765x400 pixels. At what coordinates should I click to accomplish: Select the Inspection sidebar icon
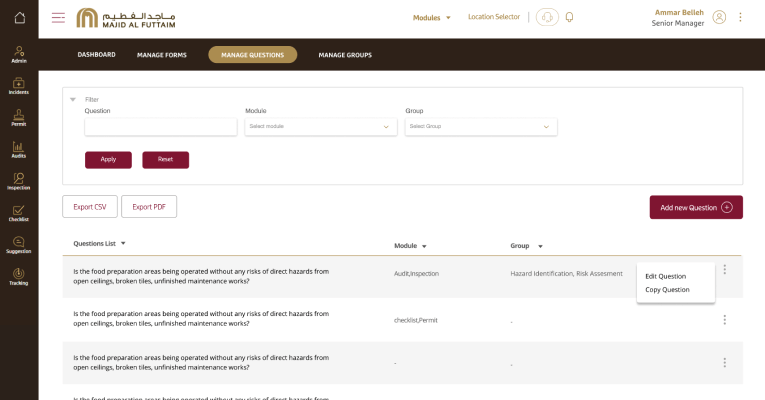click(x=19, y=181)
